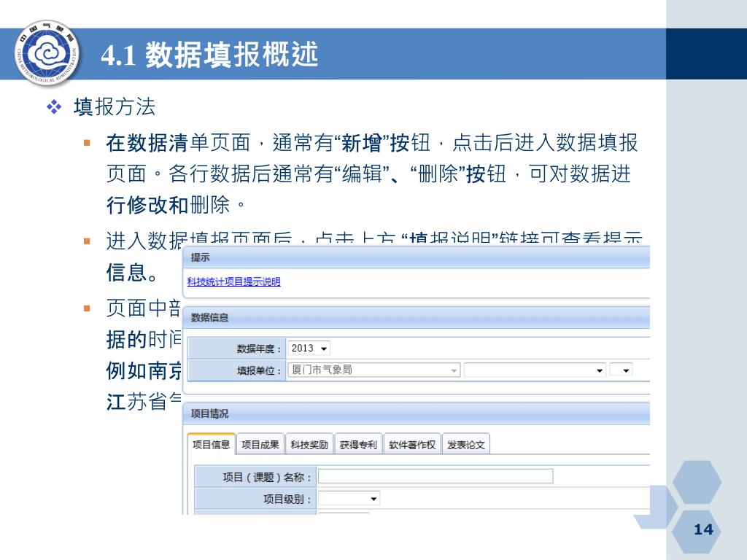
Task: Switch to the 项目信息 tab
Action: point(211,444)
